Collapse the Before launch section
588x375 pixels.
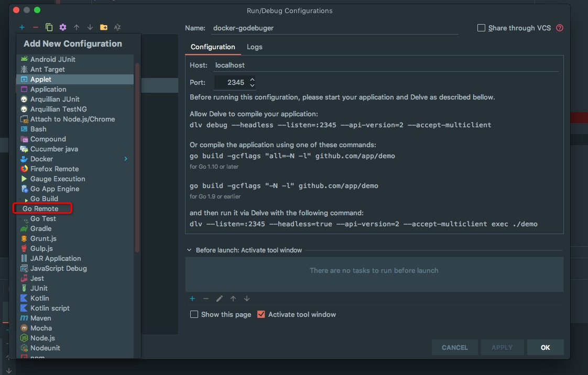(x=189, y=250)
